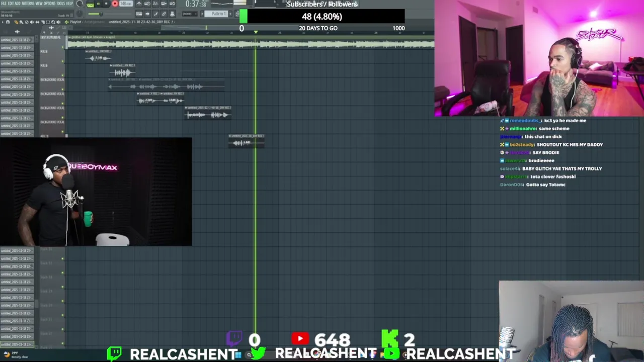This screenshot has width=644, height=362.
Task: Mute the INSTRUMENTAL track via its green LED
Action: tap(63, 48)
